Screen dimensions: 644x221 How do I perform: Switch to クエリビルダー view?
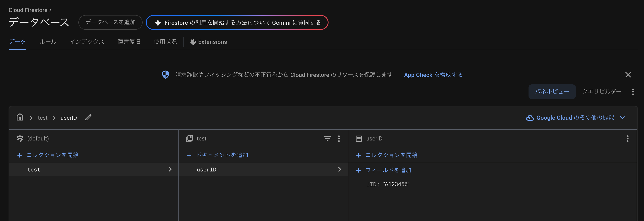(x=601, y=91)
